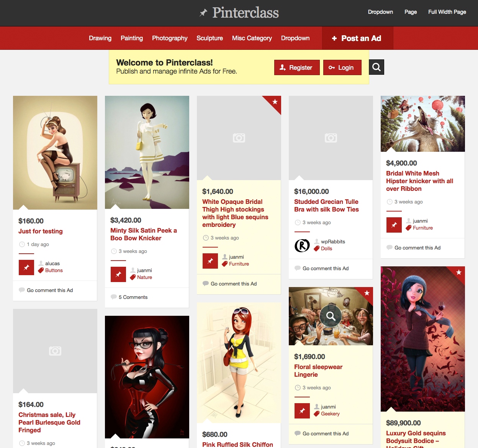478x448 pixels.
Task: Click the star ribbon on the Floral sleepwear photo
Action: 367,293
